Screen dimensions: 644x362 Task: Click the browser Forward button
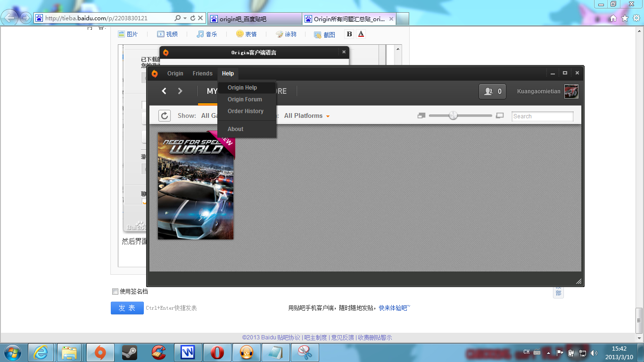(25, 18)
